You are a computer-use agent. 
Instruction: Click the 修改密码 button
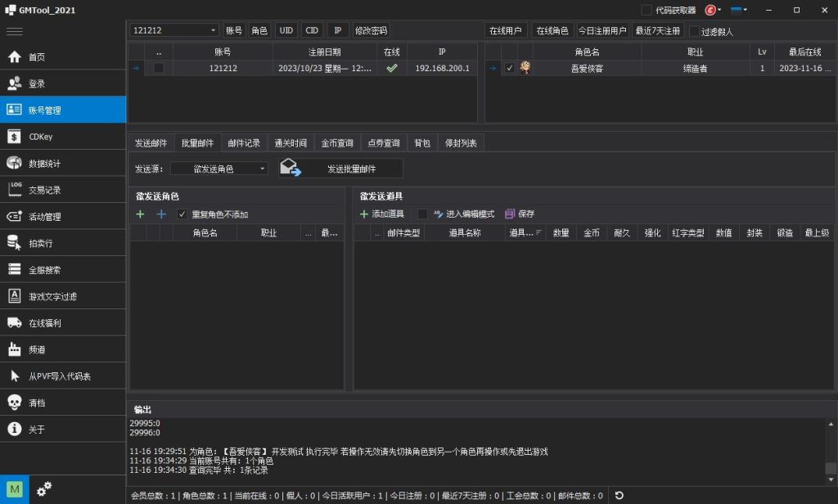(372, 29)
